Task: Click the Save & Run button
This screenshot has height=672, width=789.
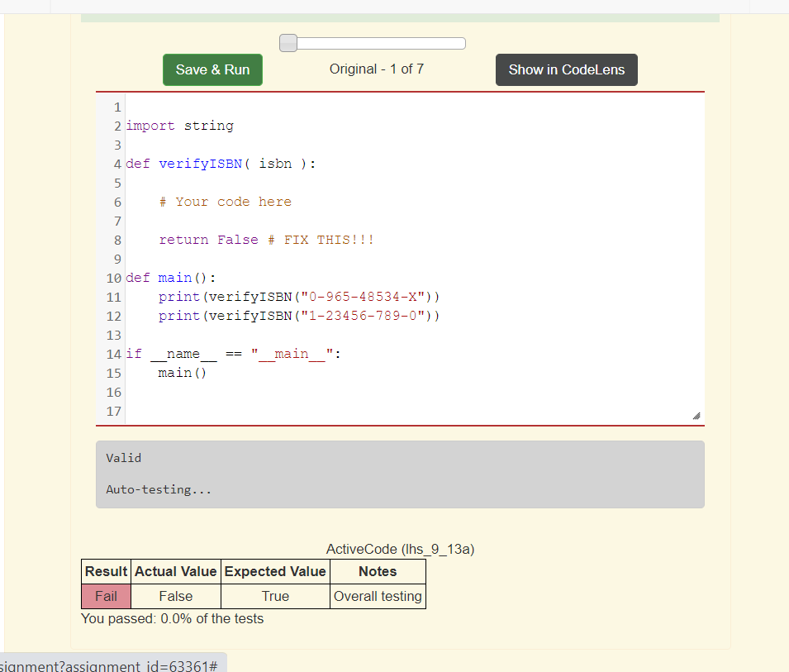Action: click(x=212, y=69)
